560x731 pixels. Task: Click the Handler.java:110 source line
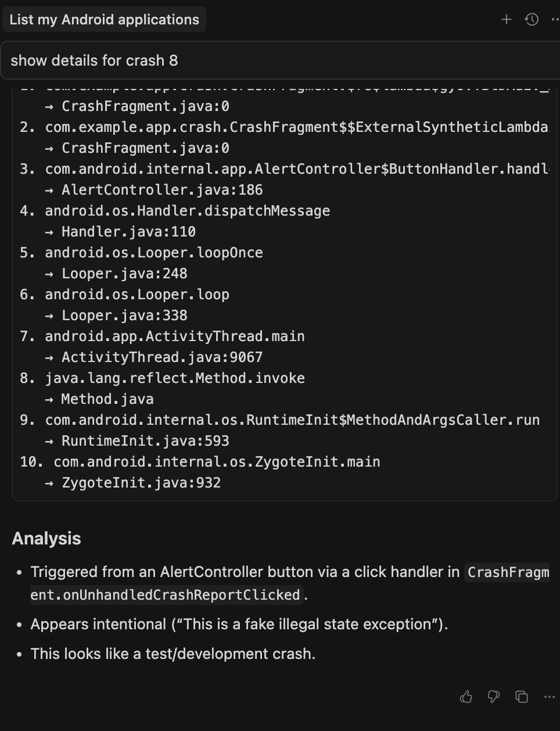[129, 231]
